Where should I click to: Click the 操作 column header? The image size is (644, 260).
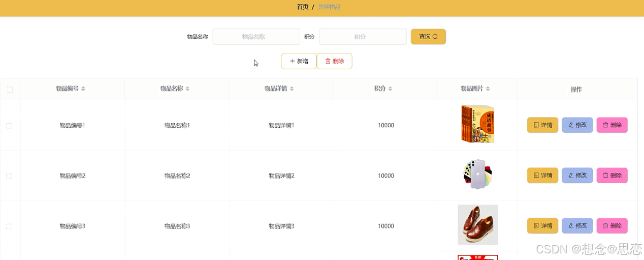(x=576, y=90)
